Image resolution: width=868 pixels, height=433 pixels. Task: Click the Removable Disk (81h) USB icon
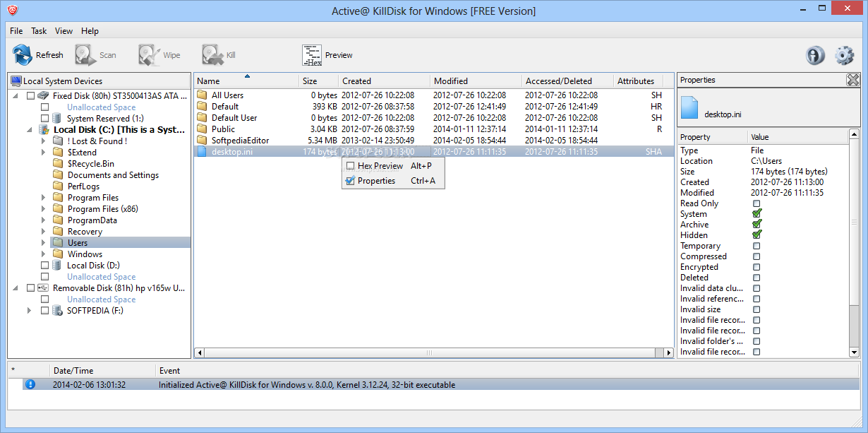pyautogui.click(x=44, y=287)
